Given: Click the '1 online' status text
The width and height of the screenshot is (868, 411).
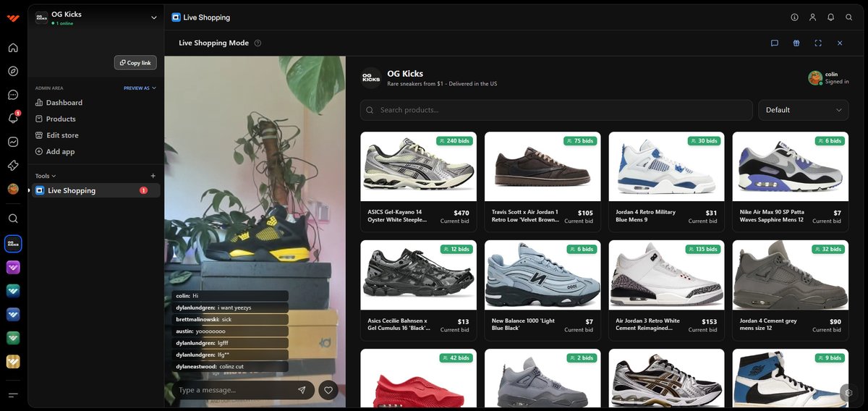Looking at the screenshot, I should coord(64,23).
